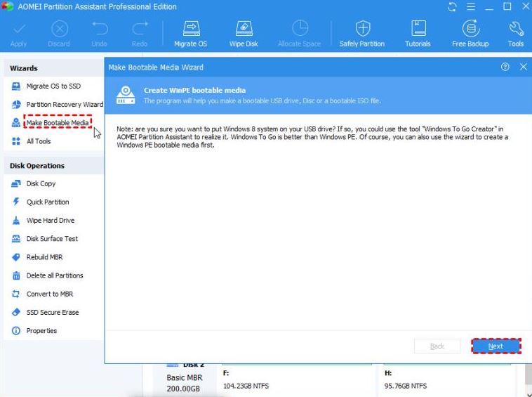Click the Basic MBR 200.00GB disk label
This screenshot has height=397, width=532.
pos(184,383)
